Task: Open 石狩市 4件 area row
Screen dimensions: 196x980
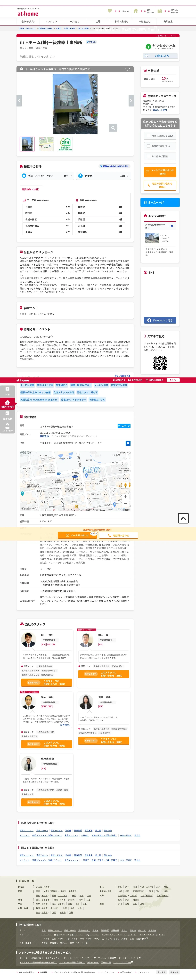Action: click(47, 213)
